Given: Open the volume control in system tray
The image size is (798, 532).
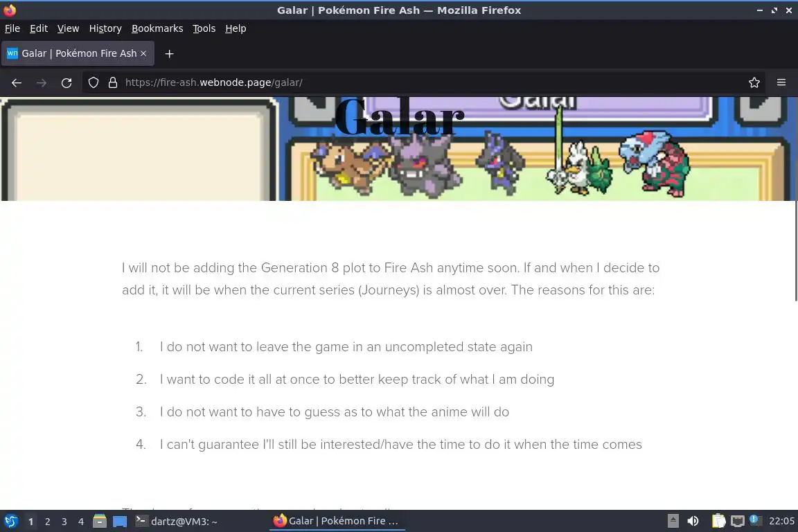Looking at the screenshot, I should pos(693,521).
